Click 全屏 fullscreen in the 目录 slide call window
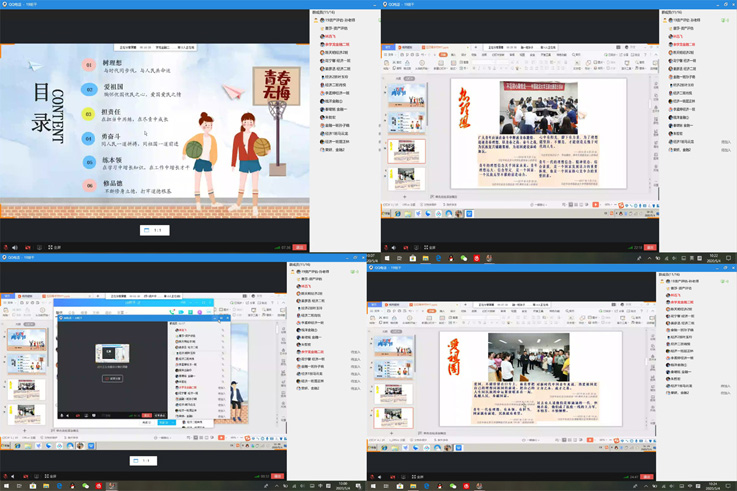The height and width of the screenshot is (491, 737). coord(56,247)
